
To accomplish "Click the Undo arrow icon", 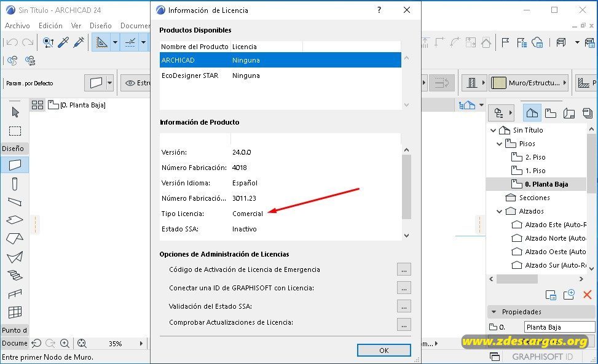I will [x=12, y=42].
